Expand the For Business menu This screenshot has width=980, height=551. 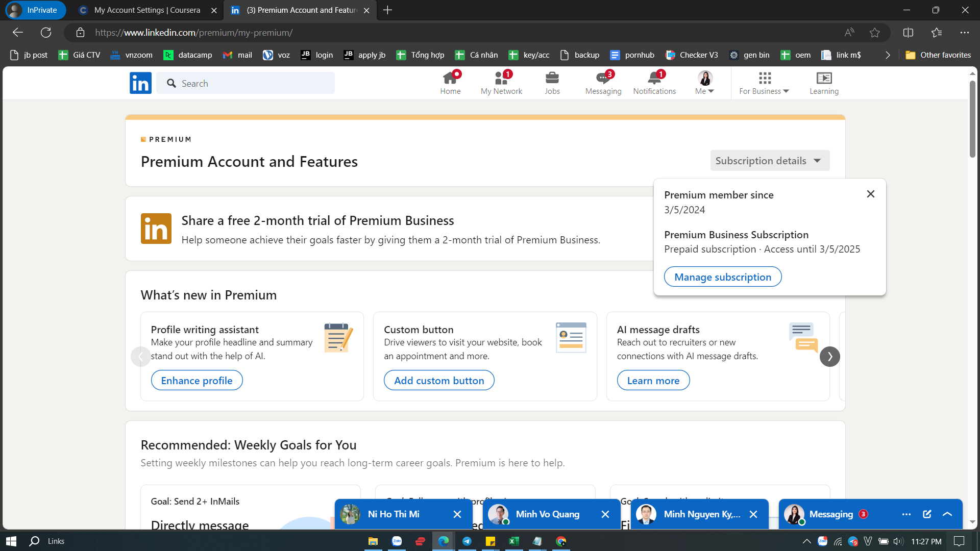tap(764, 83)
